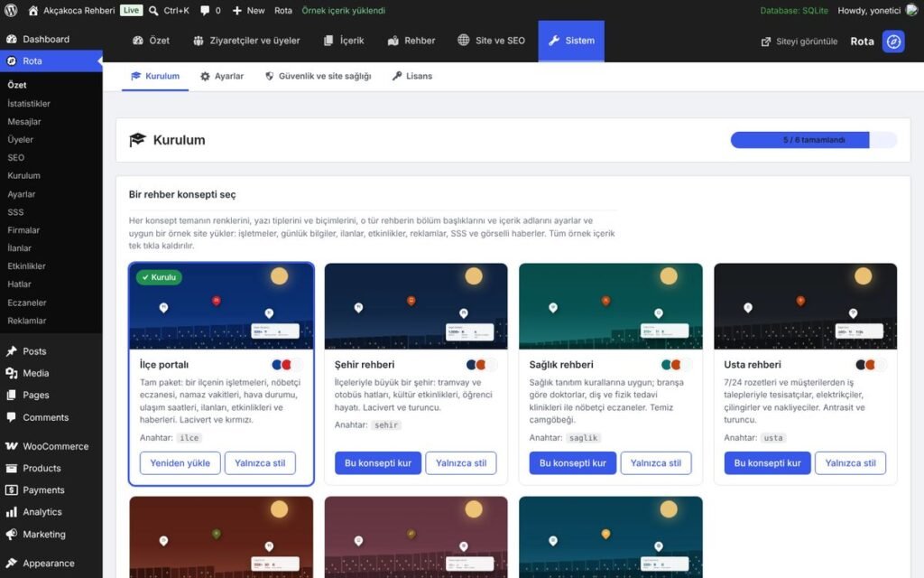This screenshot has height=578, width=924.
Task: Select the Lisans sub-tab
Action: 411,76
